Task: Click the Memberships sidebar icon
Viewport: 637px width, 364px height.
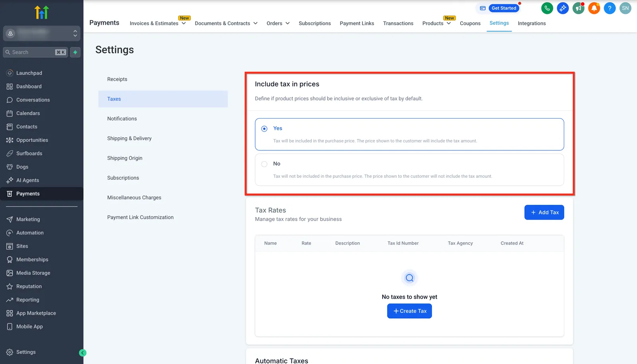Action: 10,259
